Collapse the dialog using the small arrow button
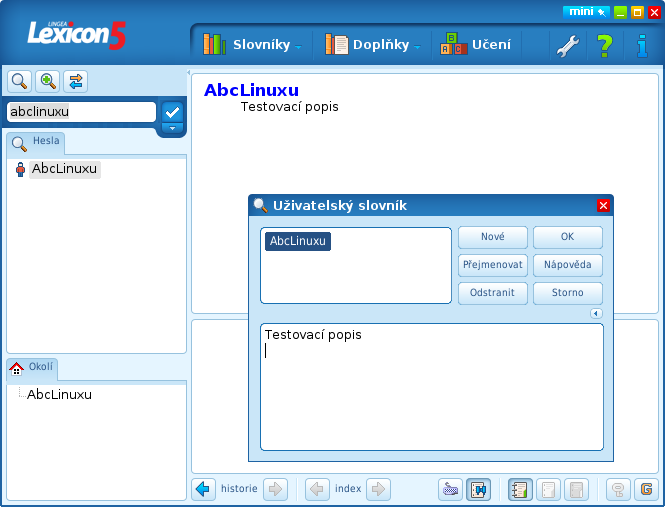The width and height of the screenshot is (665, 507). [x=596, y=314]
